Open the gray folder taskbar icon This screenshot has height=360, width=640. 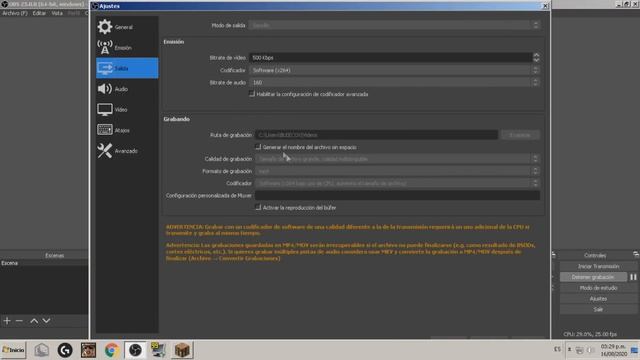(x=41, y=350)
